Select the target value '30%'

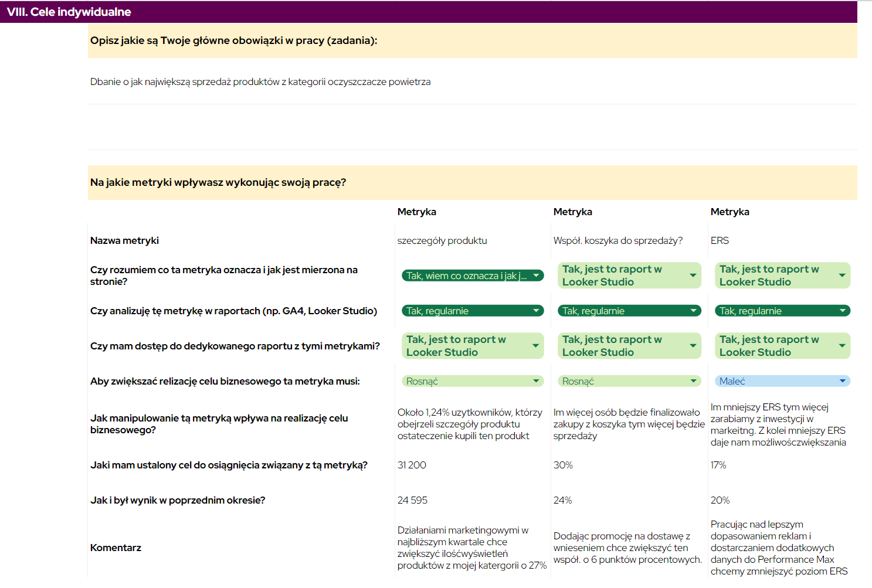[x=563, y=465]
